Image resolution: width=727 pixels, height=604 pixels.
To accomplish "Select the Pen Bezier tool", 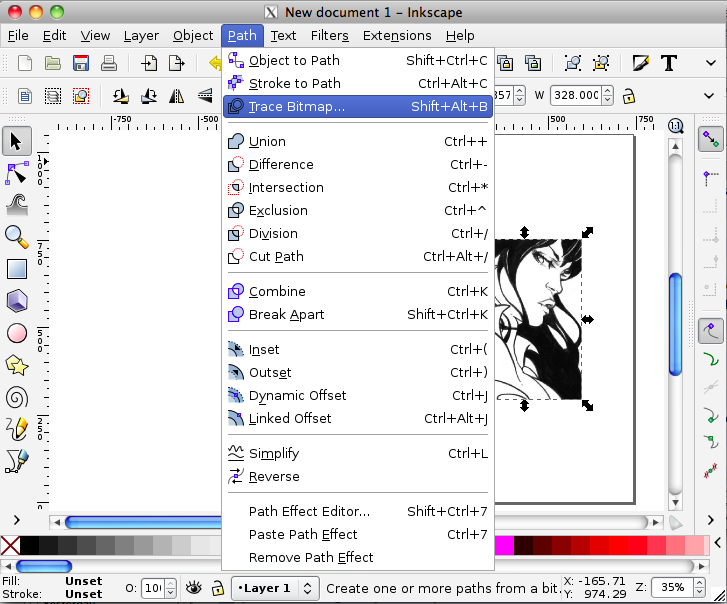I will pos(17,461).
